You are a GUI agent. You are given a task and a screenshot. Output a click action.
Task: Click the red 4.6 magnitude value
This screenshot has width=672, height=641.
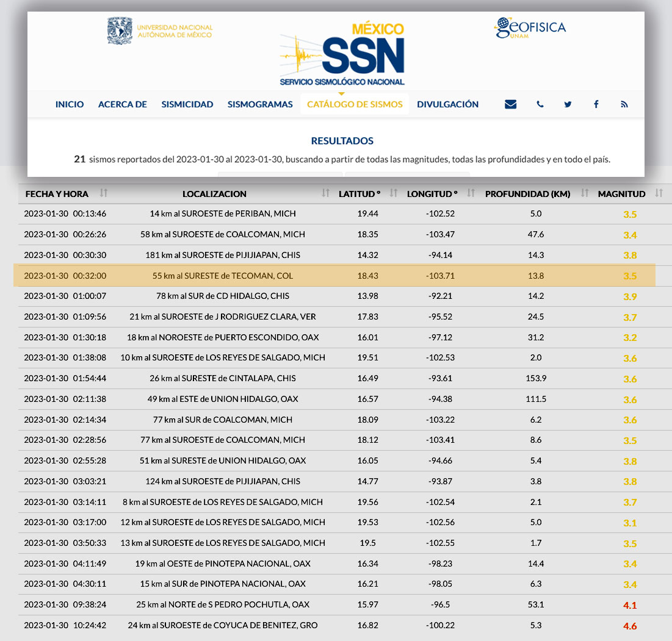629,626
